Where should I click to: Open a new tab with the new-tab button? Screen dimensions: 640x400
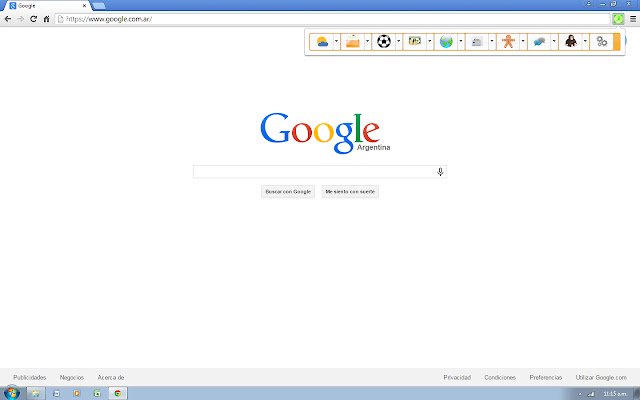(x=99, y=6)
